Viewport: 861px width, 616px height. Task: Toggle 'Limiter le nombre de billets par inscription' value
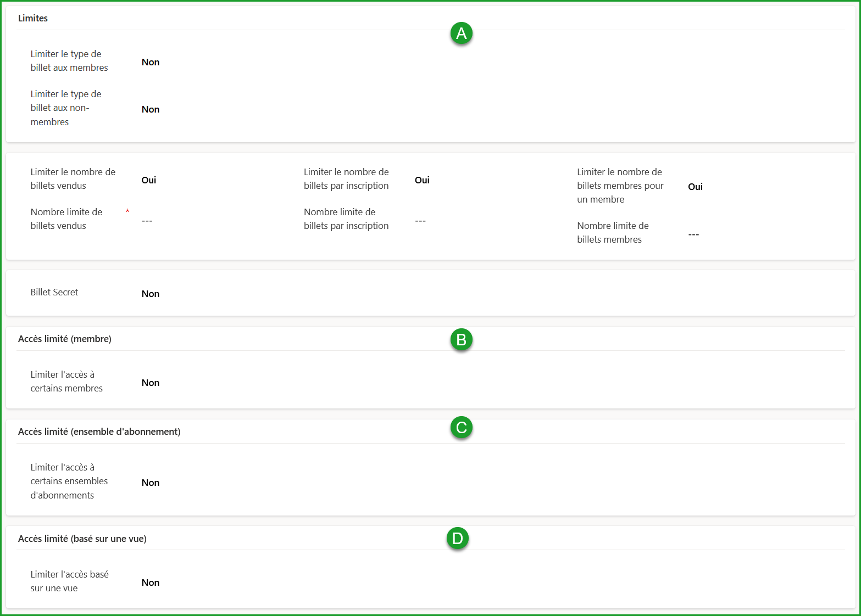(422, 180)
